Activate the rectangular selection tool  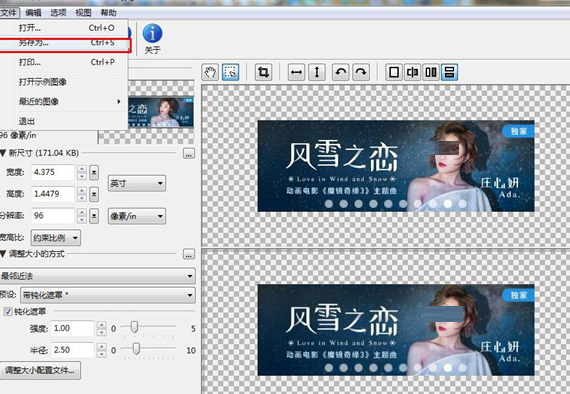(231, 72)
